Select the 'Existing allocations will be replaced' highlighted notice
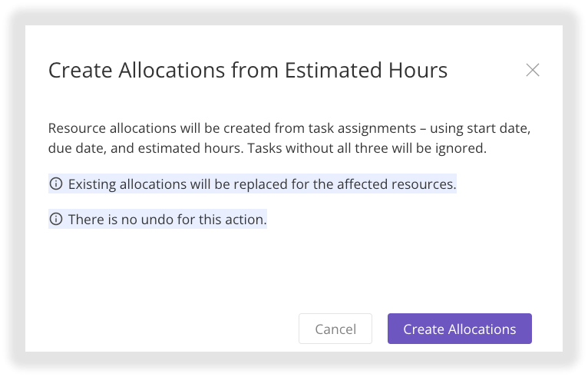This screenshot has height=377, width=588. point(253,184)
